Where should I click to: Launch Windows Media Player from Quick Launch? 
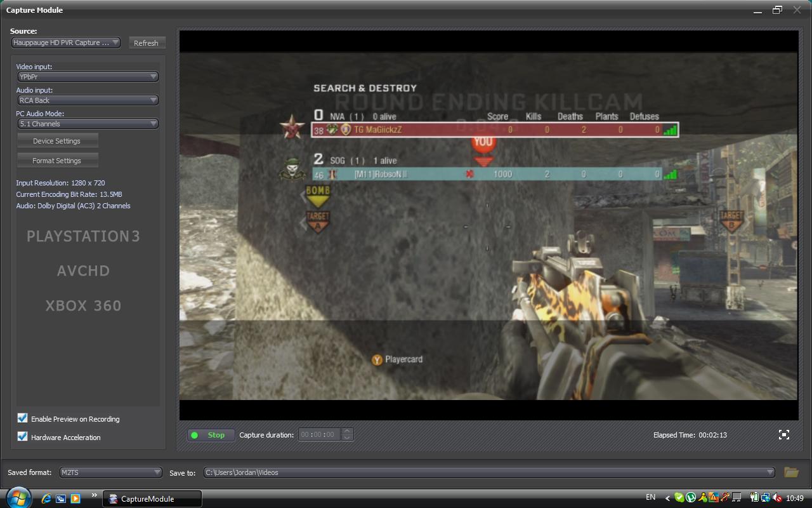pos(75,498)
